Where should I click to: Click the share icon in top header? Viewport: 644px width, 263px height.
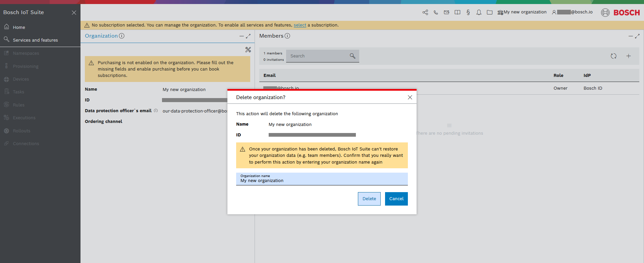click(x=425, y=12)
